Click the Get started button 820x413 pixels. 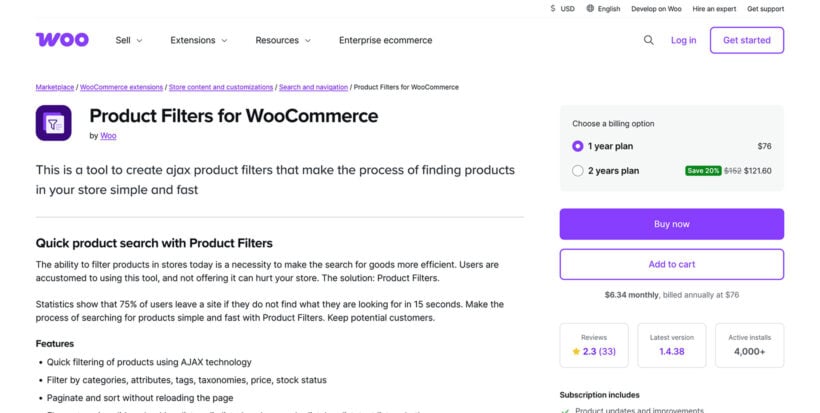[746, 40]
